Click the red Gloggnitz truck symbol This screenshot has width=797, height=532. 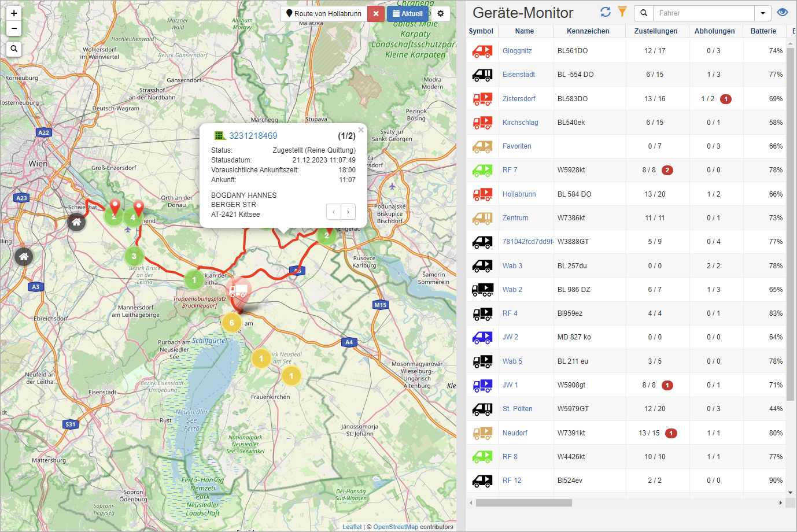(x=482, y=51)
